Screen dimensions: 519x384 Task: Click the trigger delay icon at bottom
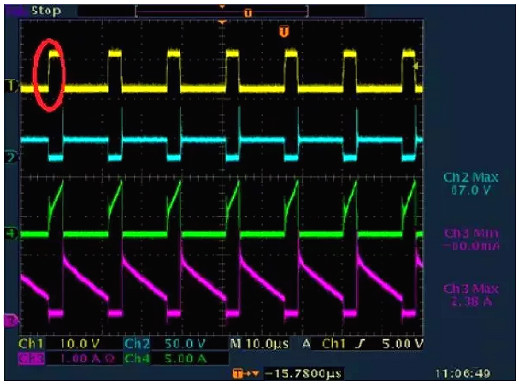tap(246, 374)
